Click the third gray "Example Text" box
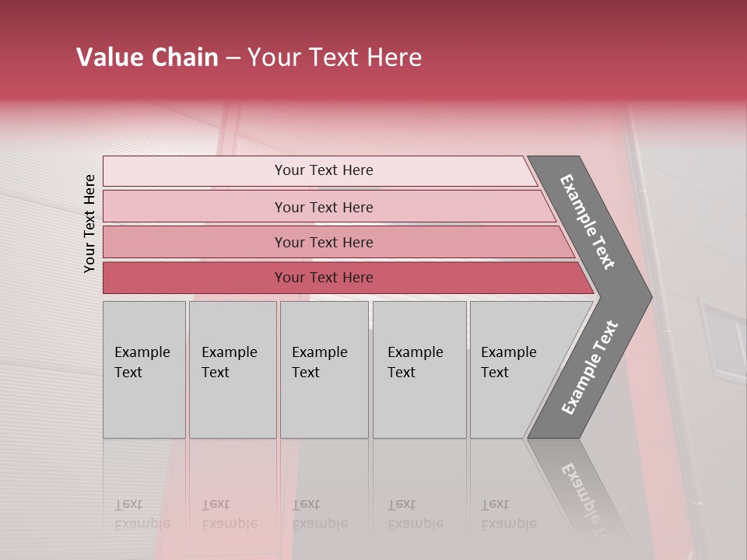This screenshot has height=560, width=747. point(324,369)
